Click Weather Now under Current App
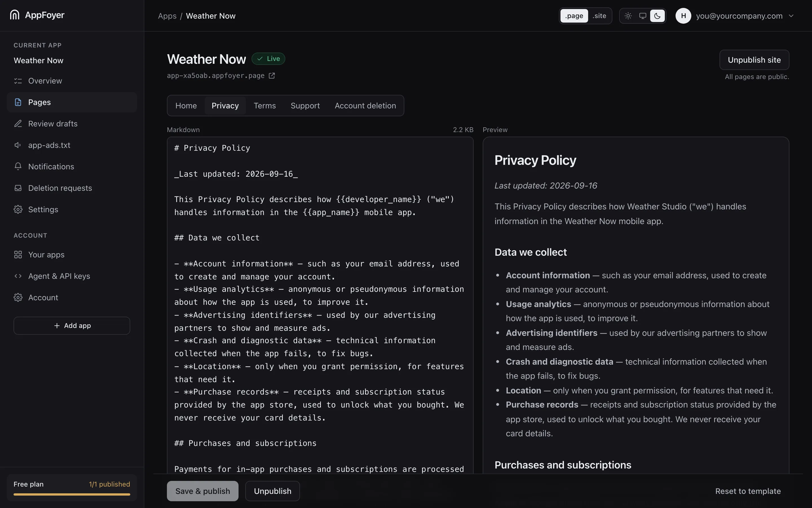The height and width of the screenshot is (508, 812). 39,60
